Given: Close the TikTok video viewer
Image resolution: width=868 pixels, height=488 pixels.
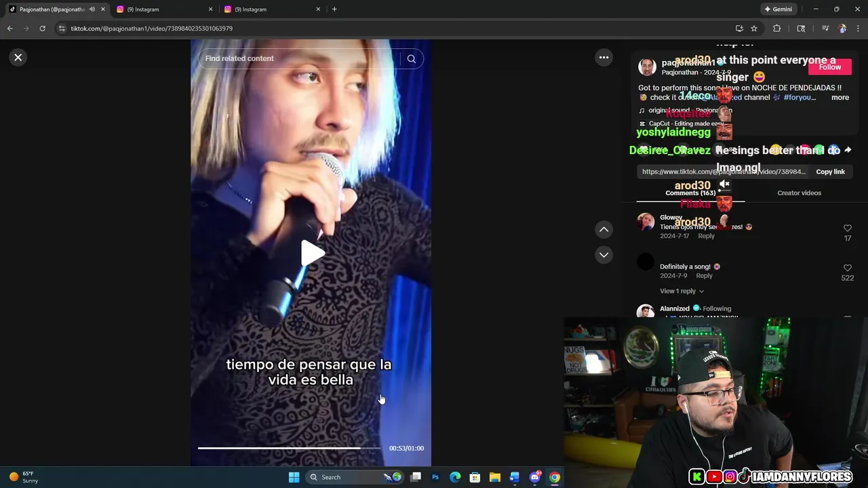Looking at the screenshot, I should 18,58.
